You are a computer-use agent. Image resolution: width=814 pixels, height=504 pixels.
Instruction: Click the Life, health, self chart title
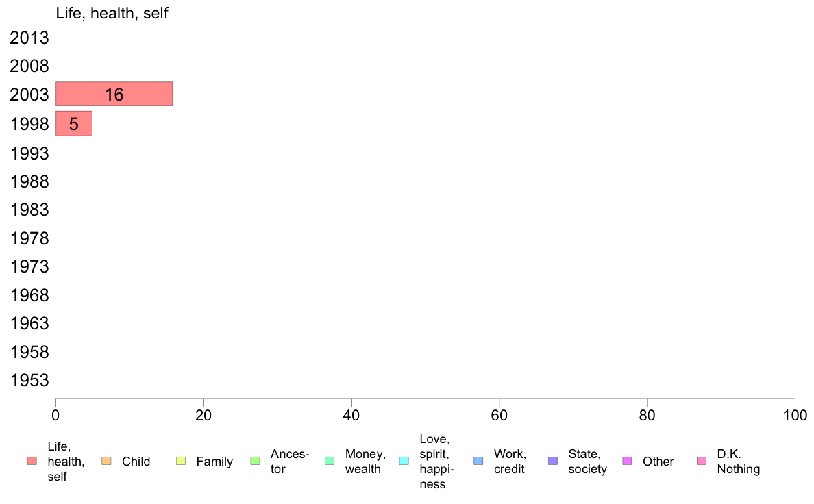(x=112, y=13)
